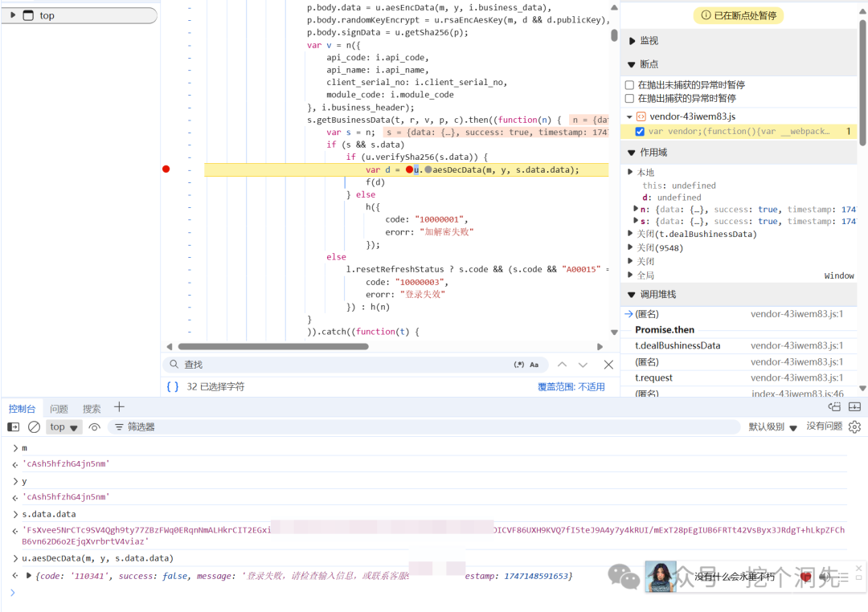Switch to the Issues tab
Screen dimensions: 868x612
tap(59, 409)
